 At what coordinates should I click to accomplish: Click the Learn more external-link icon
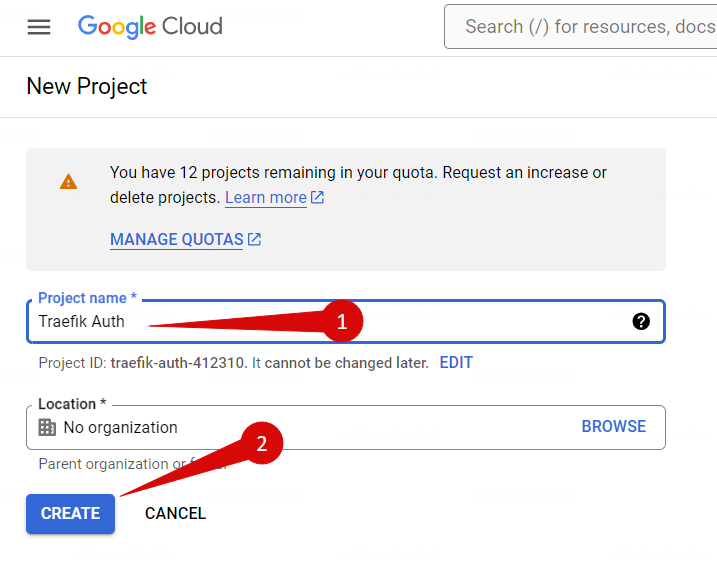[317, 197]
